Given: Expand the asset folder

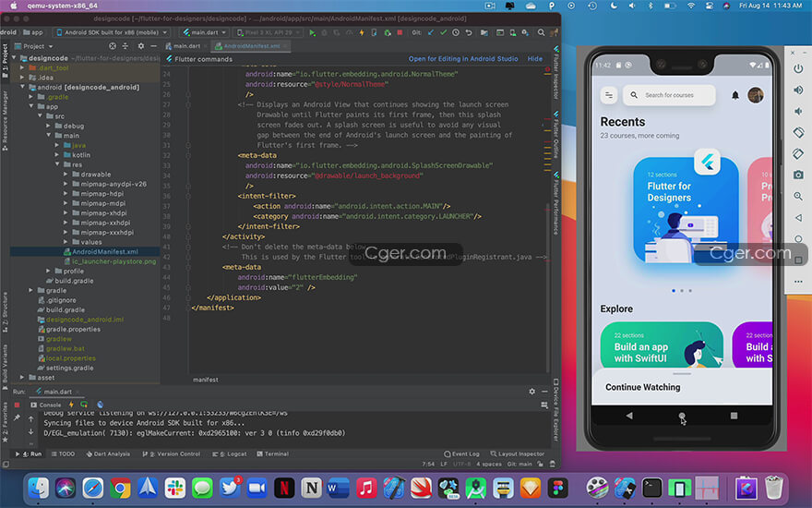Looking at the screenshot, I should 22,378.
